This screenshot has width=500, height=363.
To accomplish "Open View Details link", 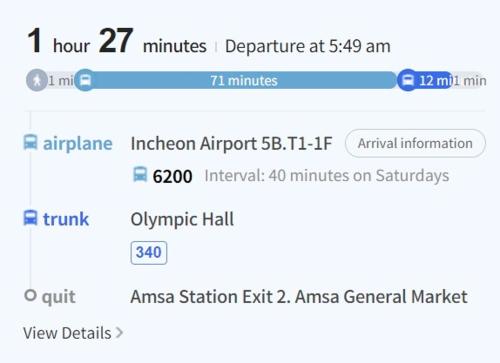I will [x=73, y=333].
